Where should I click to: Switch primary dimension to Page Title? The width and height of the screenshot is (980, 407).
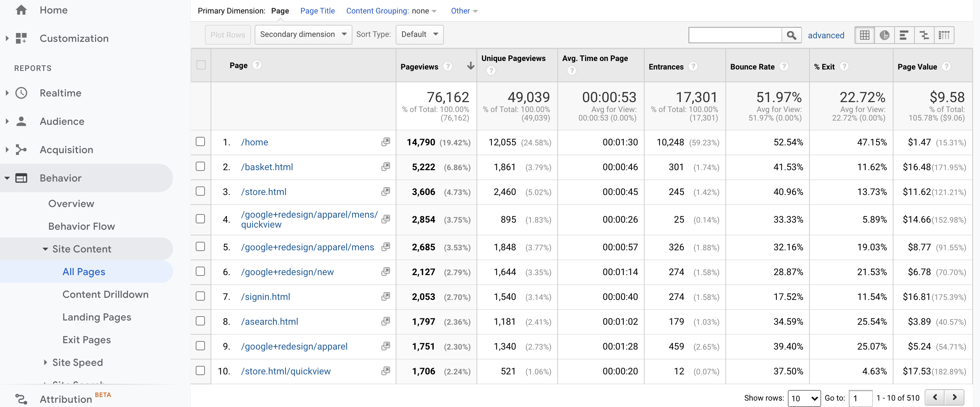tap(317, 11)
